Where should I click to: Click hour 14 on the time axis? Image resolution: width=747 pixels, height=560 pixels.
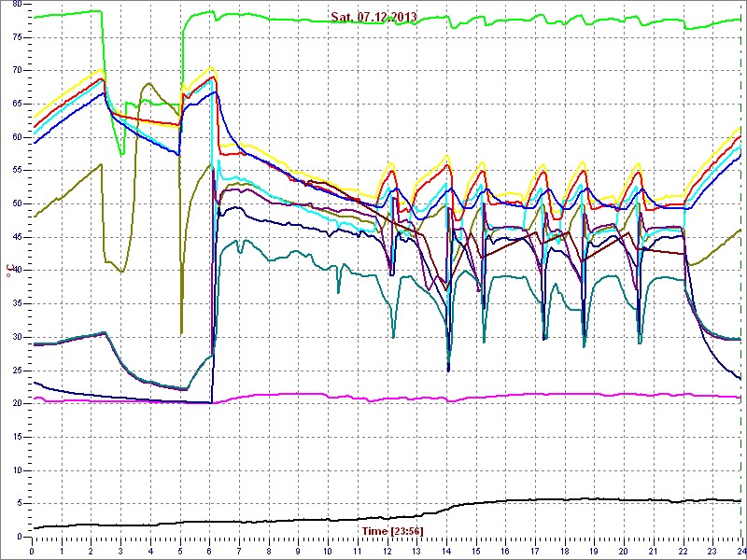[x=446, y=551]
